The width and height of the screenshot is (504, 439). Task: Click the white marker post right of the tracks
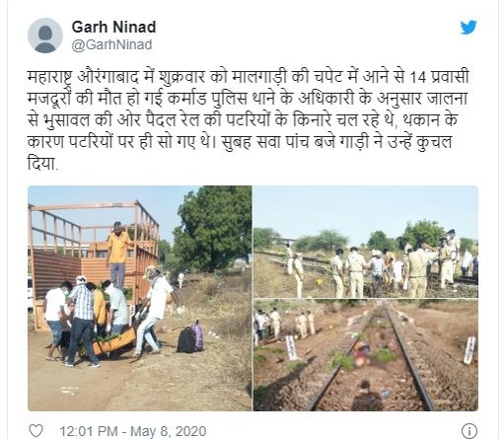tap(468, 350)
